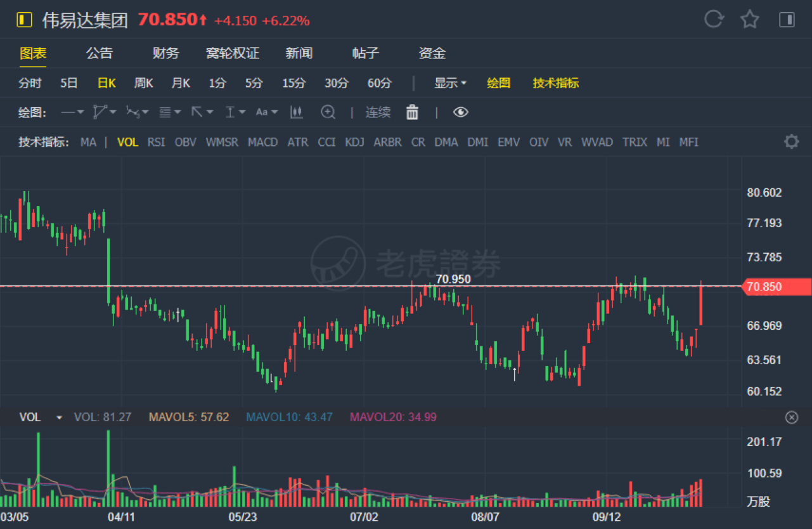Select the 5日 five-day timeframe
This screenshot has height=529, width=812.
[69, 83]
